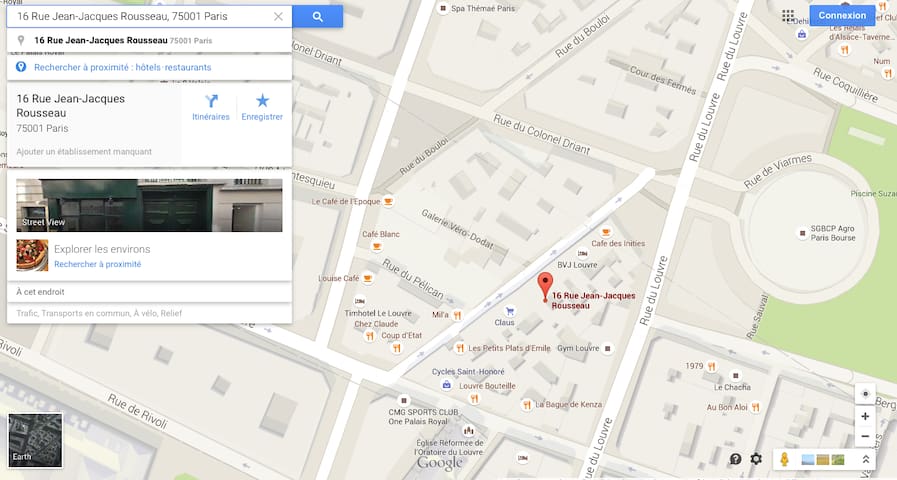Open the map settings gear icon
The height and width of the screenshot is (480, 897).
click(756, 459)
